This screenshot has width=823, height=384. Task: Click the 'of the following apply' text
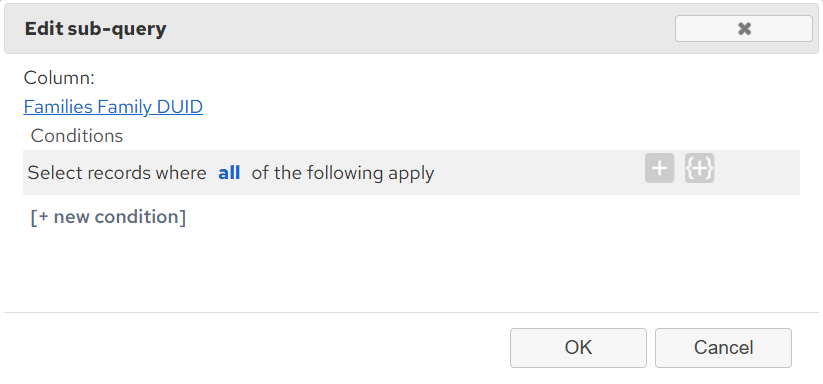[343, 173]
